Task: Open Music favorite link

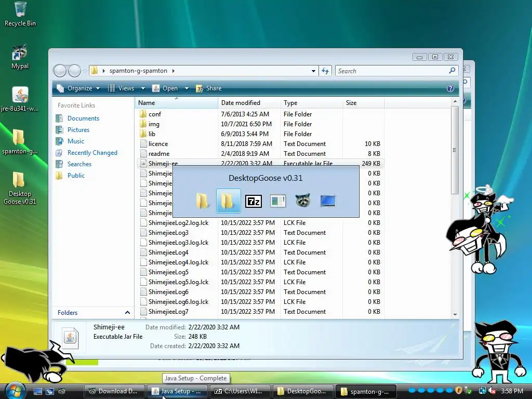Action: coord(76,141)
